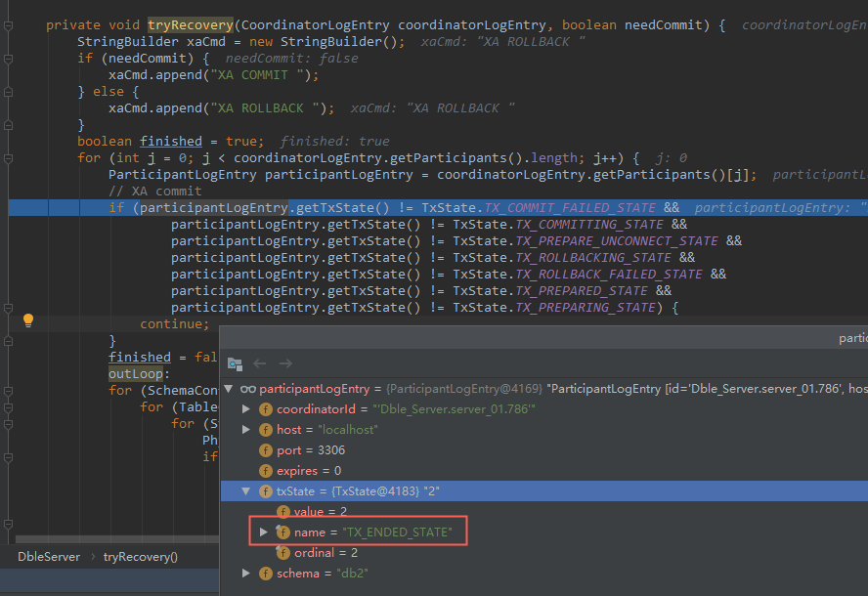This screenshot has height=596, width=868.
Task: Click the panel icon at left of variables toolbar
Action: click(x=235, y=363)
